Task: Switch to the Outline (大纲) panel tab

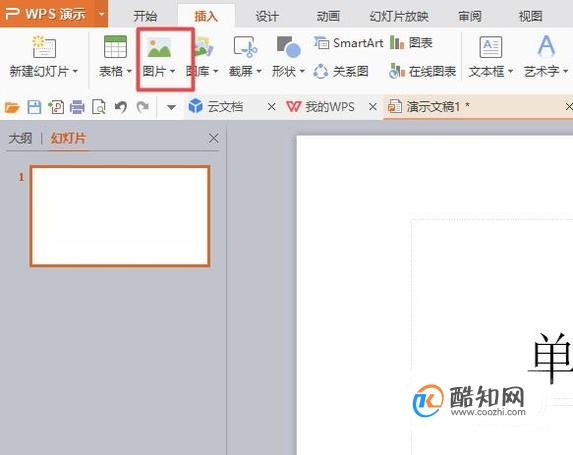Action: click(20, 138)
